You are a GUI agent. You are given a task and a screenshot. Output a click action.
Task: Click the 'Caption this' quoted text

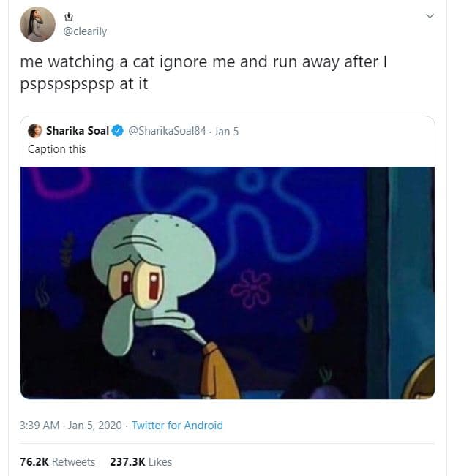click(x=56, y=149)
